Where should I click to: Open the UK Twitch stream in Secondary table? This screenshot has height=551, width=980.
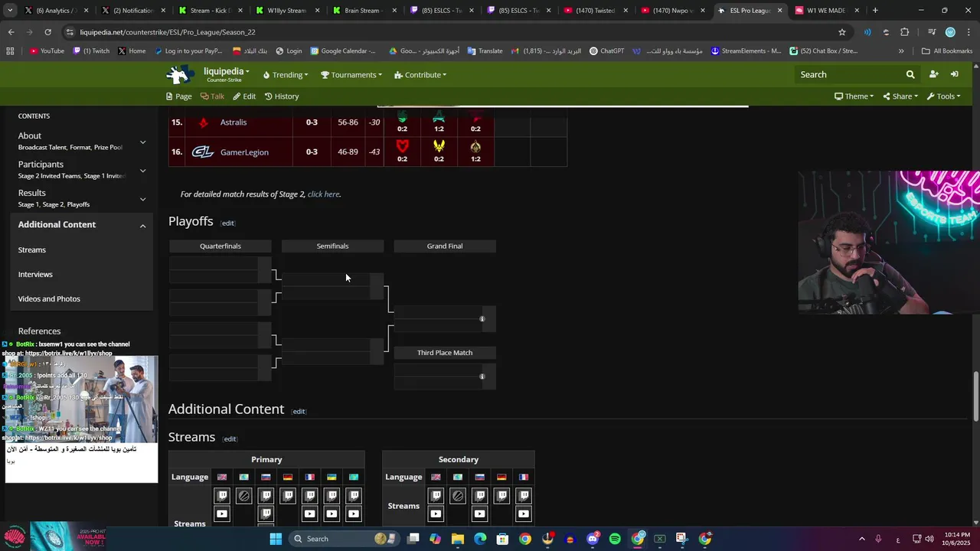coord(436,496)
